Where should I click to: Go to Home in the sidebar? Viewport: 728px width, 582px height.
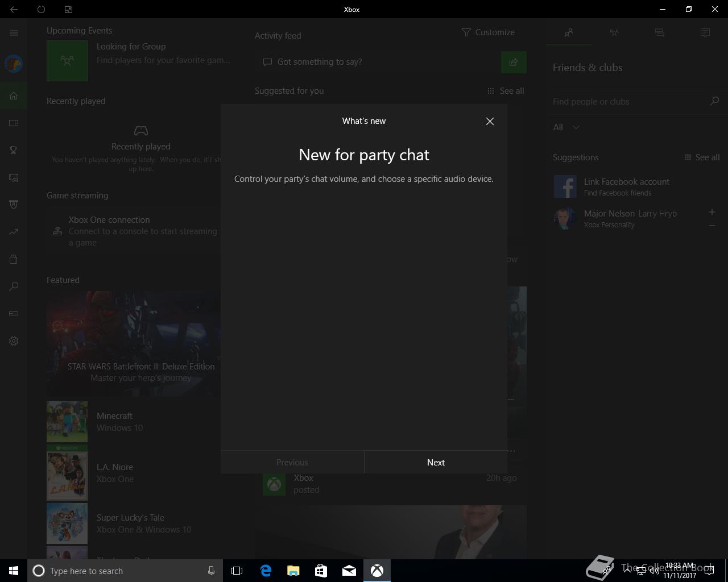(x=14, y=95)
